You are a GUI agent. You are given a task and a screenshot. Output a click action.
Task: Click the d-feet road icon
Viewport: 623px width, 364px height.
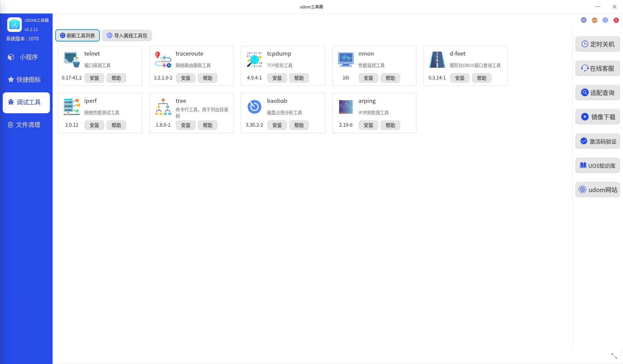(437, 60)
